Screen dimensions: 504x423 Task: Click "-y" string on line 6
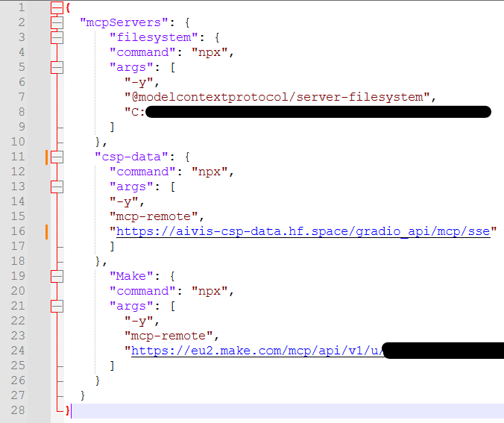[x=139, y=83]
